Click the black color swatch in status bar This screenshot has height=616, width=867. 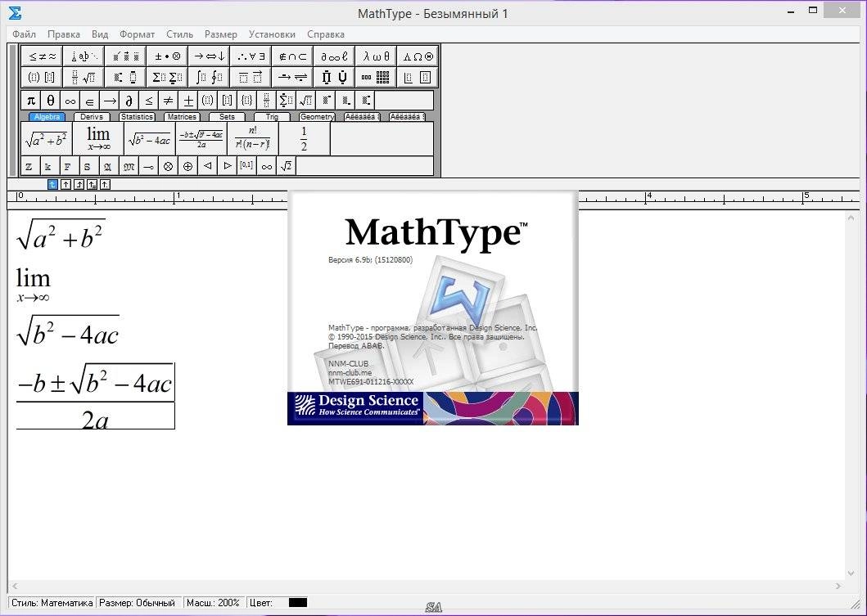297,603
